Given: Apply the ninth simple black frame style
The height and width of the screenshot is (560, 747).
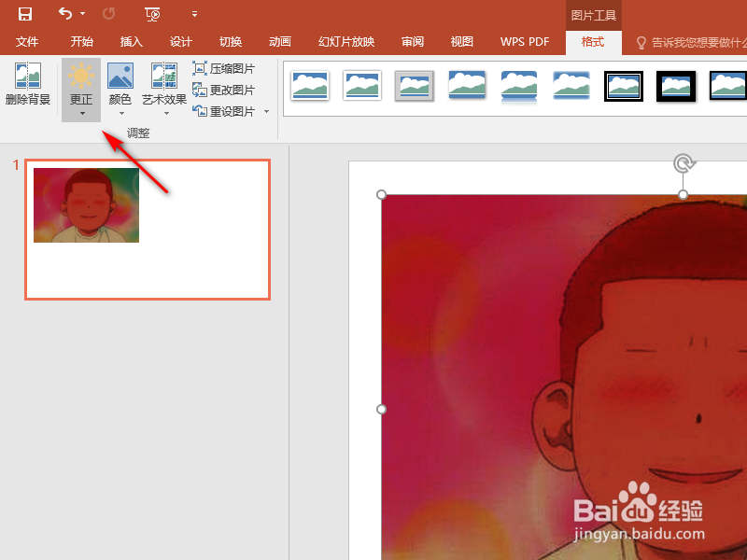Looking at the screenshot, I should [x=728, y=86].
